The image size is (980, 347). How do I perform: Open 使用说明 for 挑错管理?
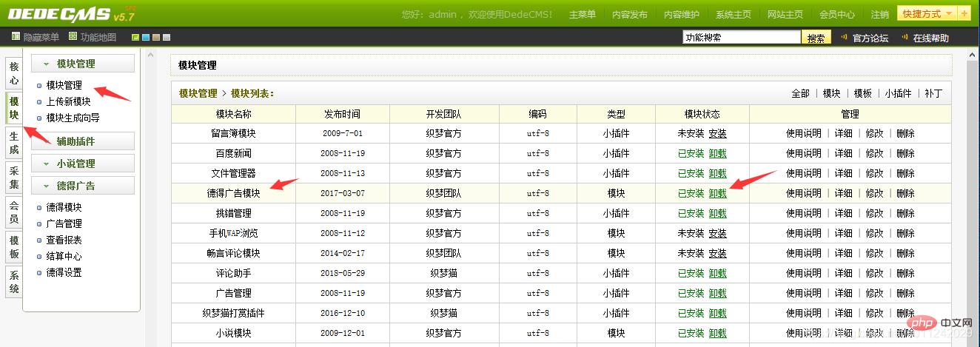point(804,213)
